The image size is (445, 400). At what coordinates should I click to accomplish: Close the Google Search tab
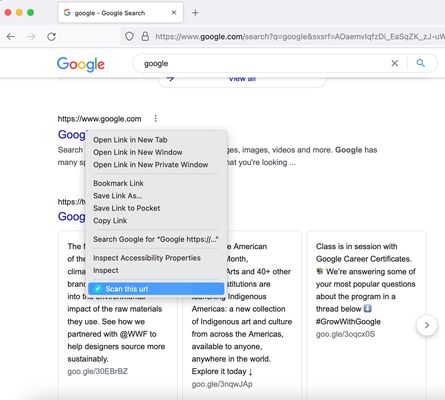point(174,13)
